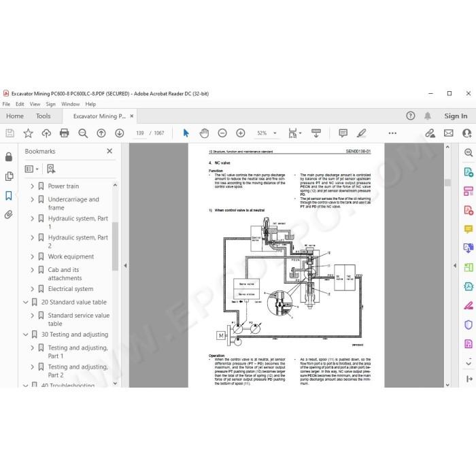The height and width of the screenshot is (476, 476).
Task: Open the fit page options icon
Action: [x=294, y=133]
